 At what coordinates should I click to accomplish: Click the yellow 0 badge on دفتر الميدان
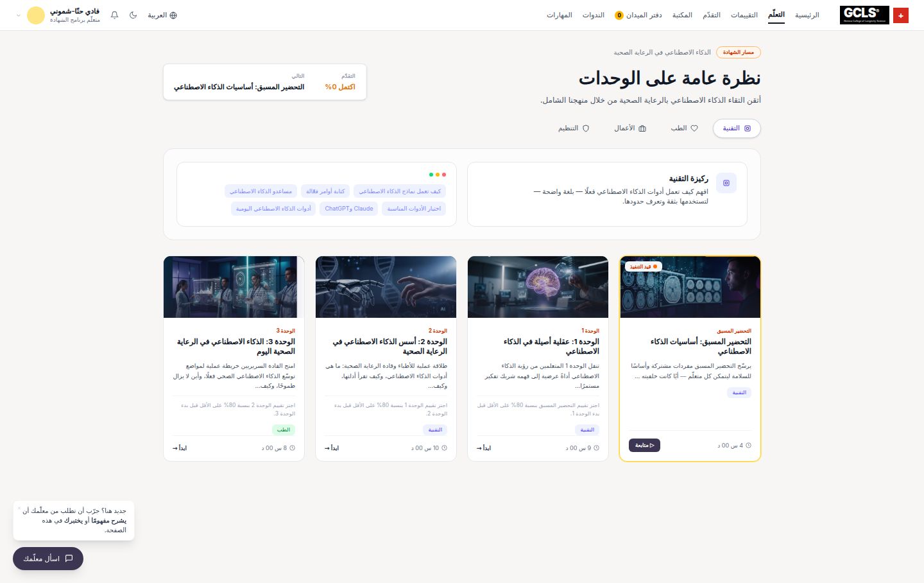(x=619, y=15)
